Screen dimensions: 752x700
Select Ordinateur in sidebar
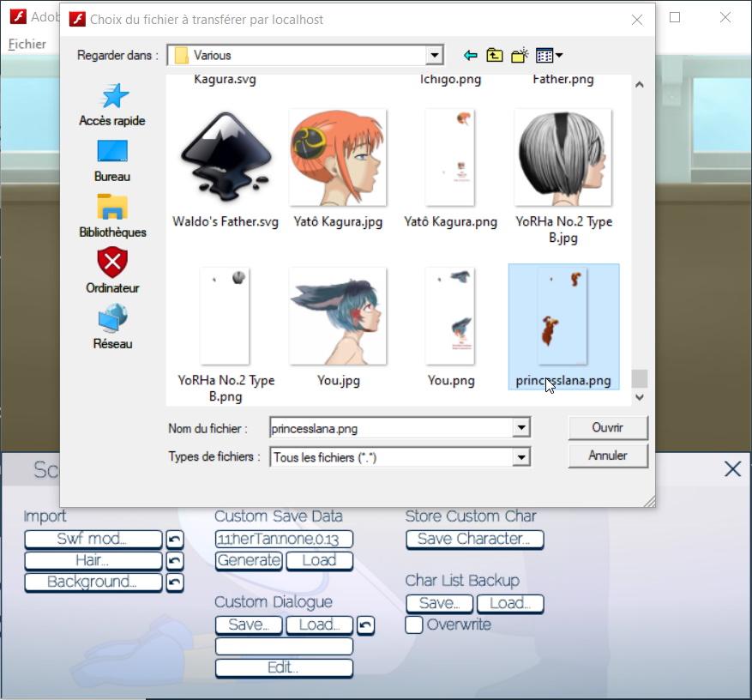pos(112,272)
